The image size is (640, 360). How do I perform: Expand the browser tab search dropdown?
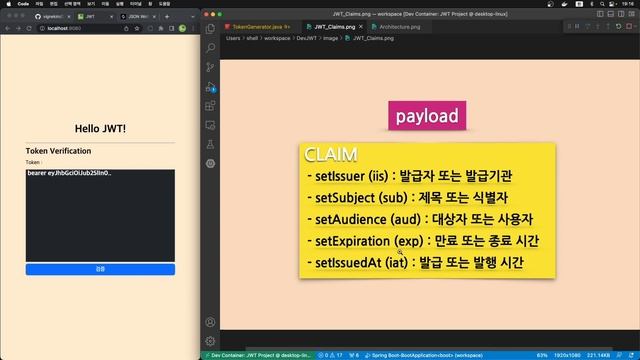point(193,17)
